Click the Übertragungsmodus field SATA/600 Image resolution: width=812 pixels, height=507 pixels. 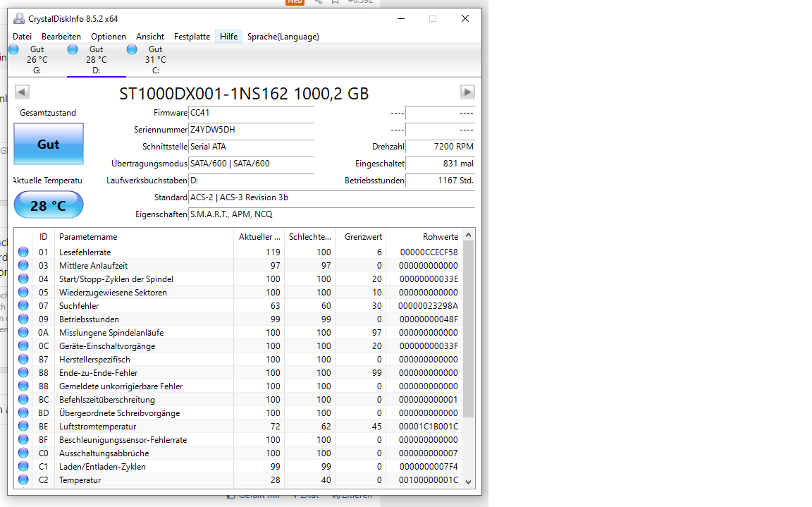point(251,164)
